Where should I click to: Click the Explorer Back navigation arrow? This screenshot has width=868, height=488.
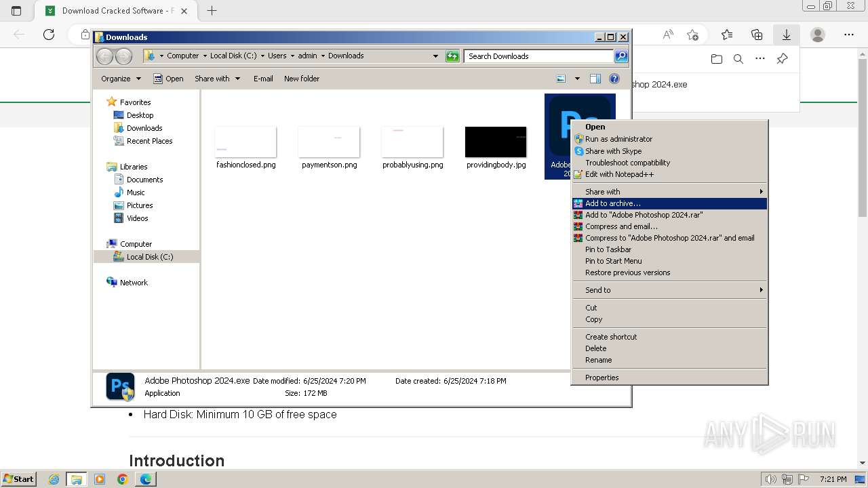click(104, 56)
